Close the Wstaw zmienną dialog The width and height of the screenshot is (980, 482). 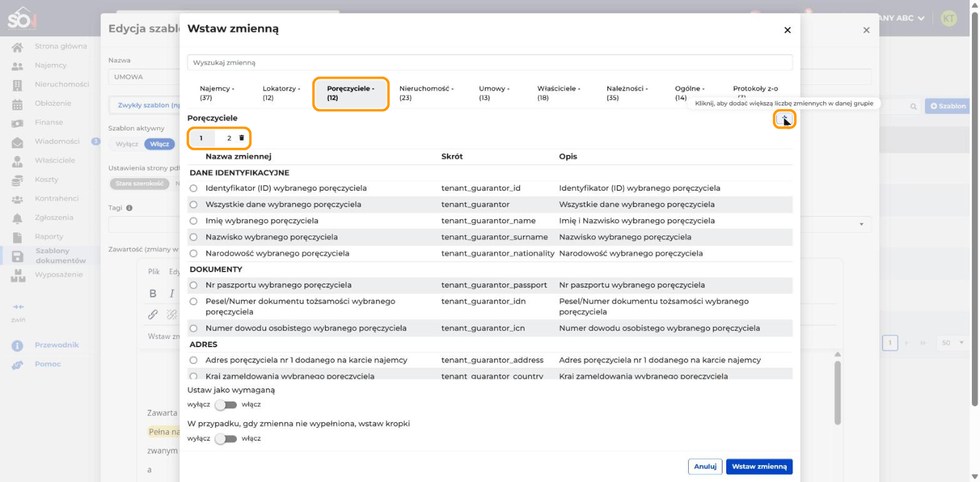787,30
